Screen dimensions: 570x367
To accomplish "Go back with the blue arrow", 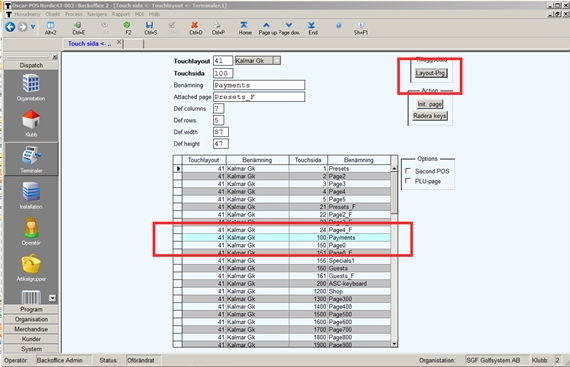I will pos(10,27).
